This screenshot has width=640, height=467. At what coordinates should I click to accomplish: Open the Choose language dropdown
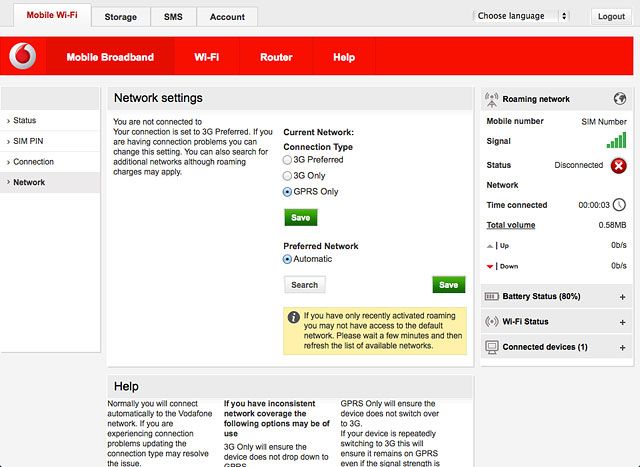[521, 16]
